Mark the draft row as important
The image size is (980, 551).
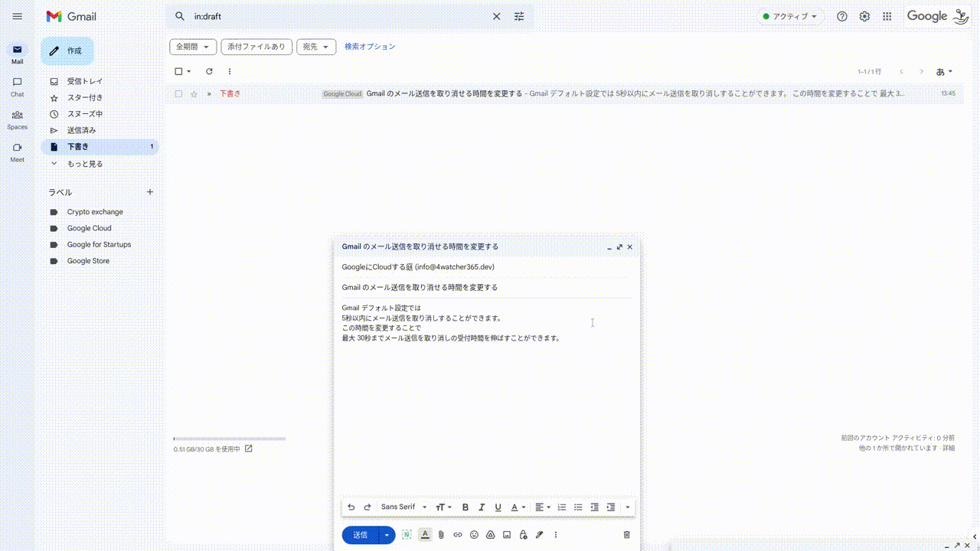click(x=209, y=93)
